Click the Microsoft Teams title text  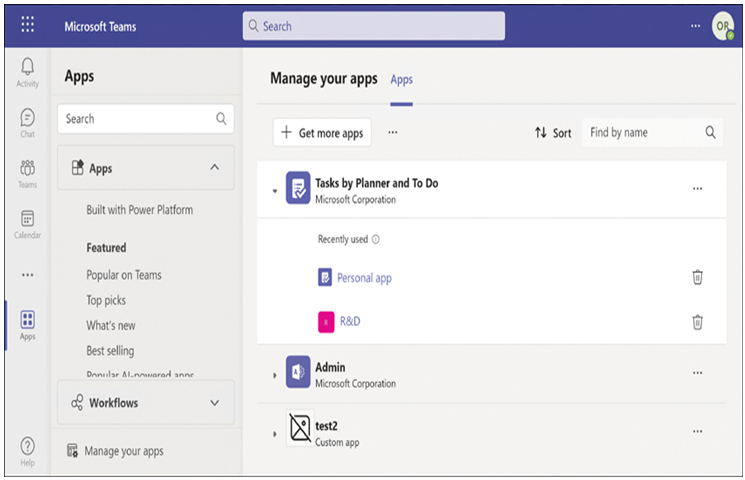click(x=100, y=27)
